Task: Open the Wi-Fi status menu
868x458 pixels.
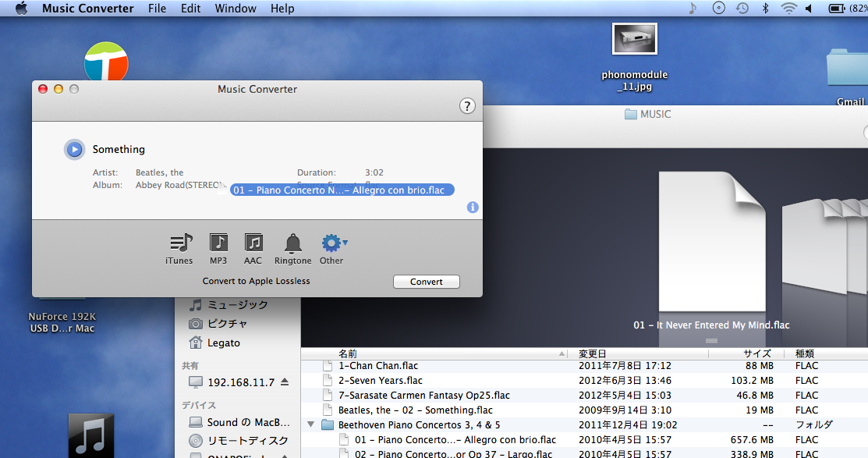Action: (x=788, y=9)
